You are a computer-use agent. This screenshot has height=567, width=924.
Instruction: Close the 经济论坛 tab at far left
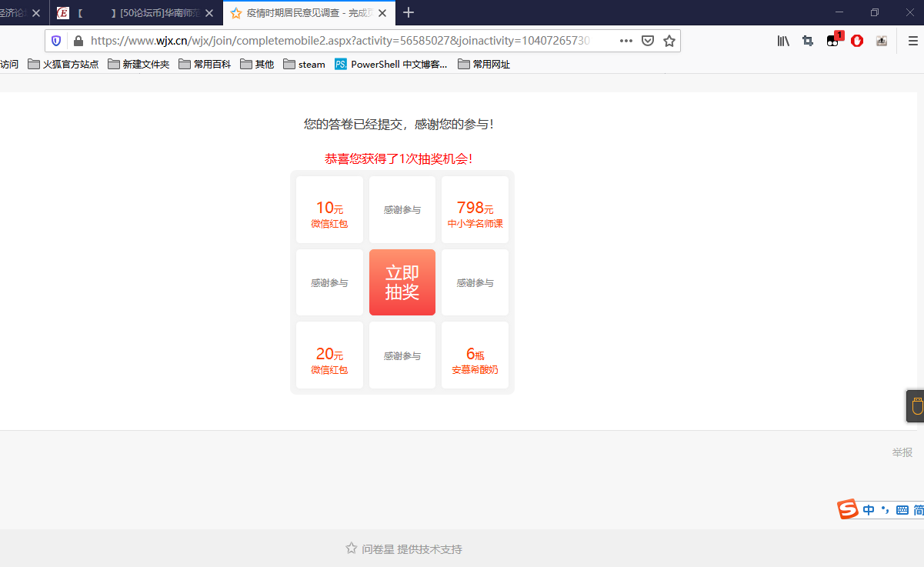click(35, 13)
